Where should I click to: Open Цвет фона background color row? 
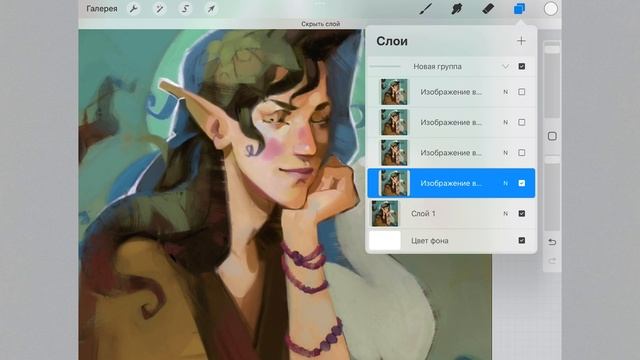click(451, 240)
